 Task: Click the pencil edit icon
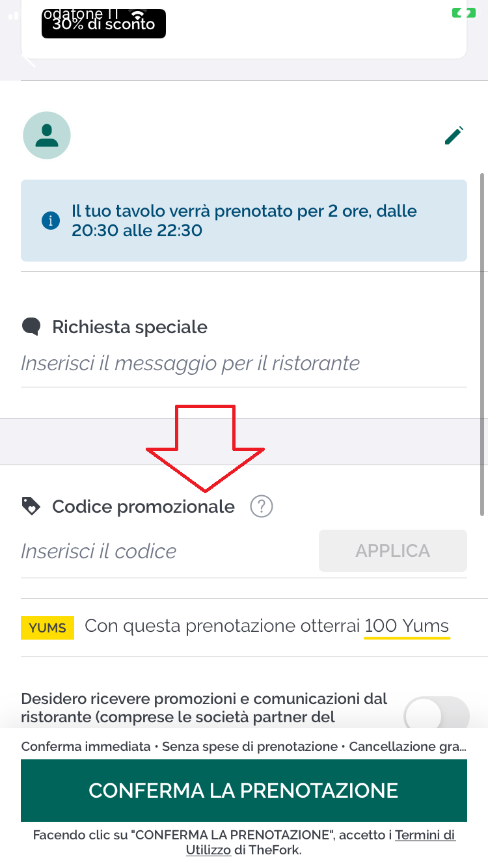(x=454, y=135)
